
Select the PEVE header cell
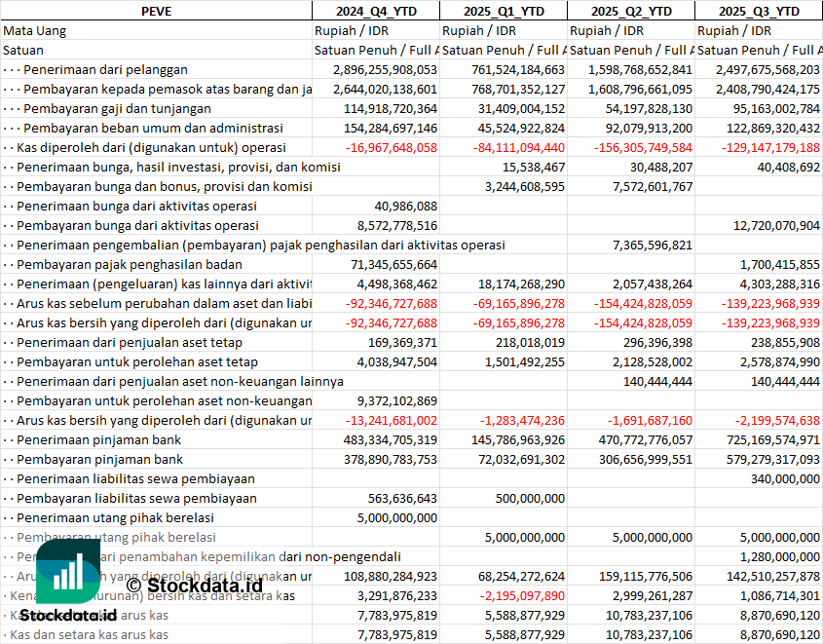[157, 11]
